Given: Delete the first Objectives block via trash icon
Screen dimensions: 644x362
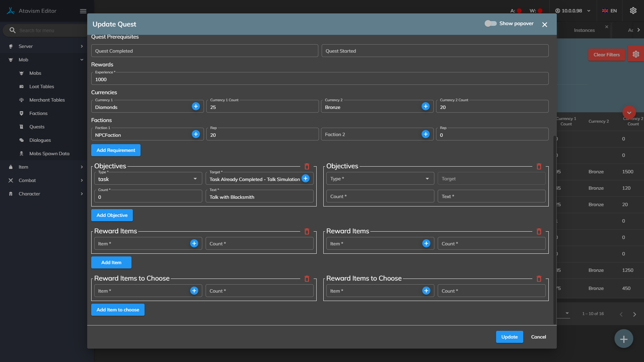Looking at the screenshot, I should (x=307, y=167).
